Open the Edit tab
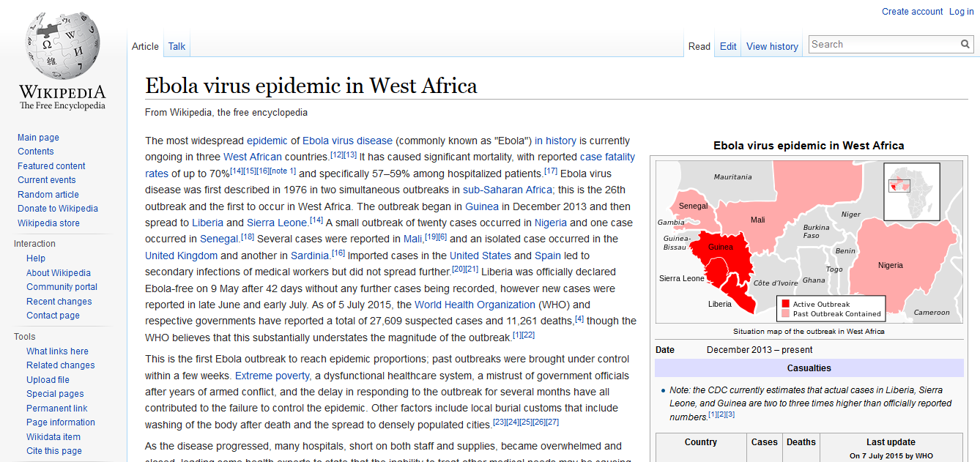Screen dimensions: 980x462 point(728,46)
